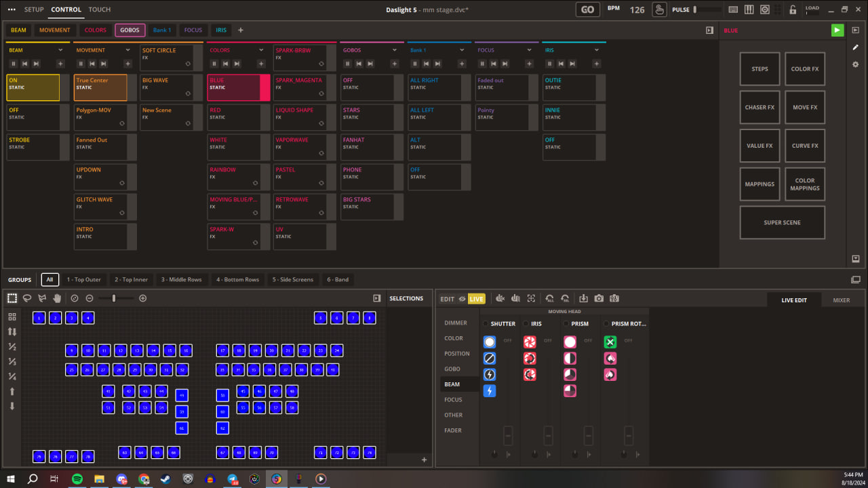868x488 pixels.
Task: Adjust the layout zoom slider
Action: point(114,298)
